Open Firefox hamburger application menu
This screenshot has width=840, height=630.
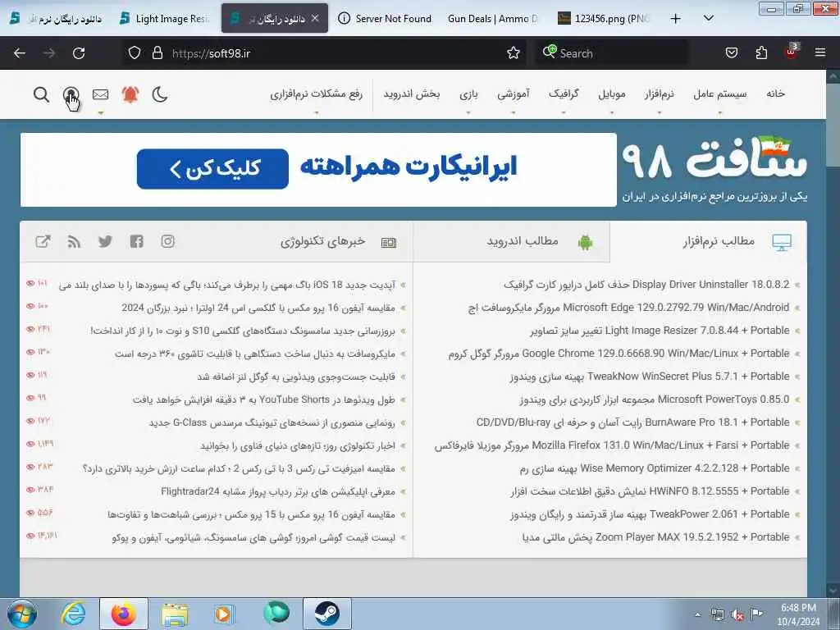[820, 52]
